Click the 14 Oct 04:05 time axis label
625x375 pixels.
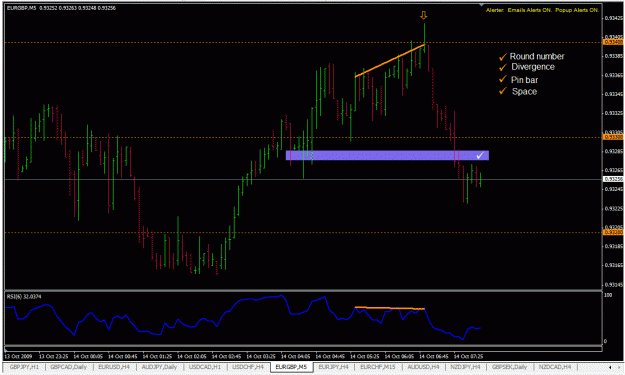point(295,356)
